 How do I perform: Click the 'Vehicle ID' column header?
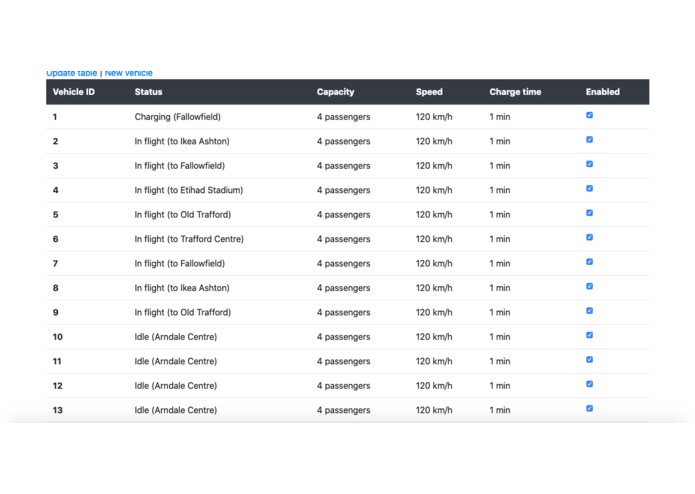[74, 92]
